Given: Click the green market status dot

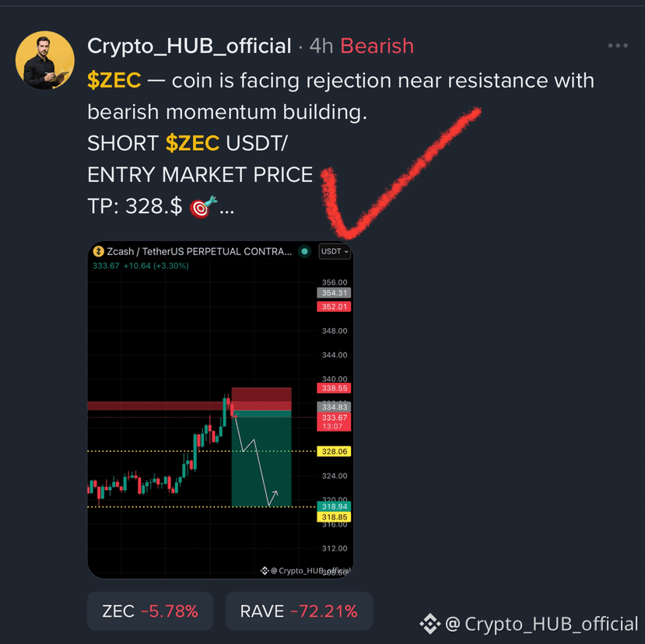Looking at the screenshot, I should pos(304,251).
